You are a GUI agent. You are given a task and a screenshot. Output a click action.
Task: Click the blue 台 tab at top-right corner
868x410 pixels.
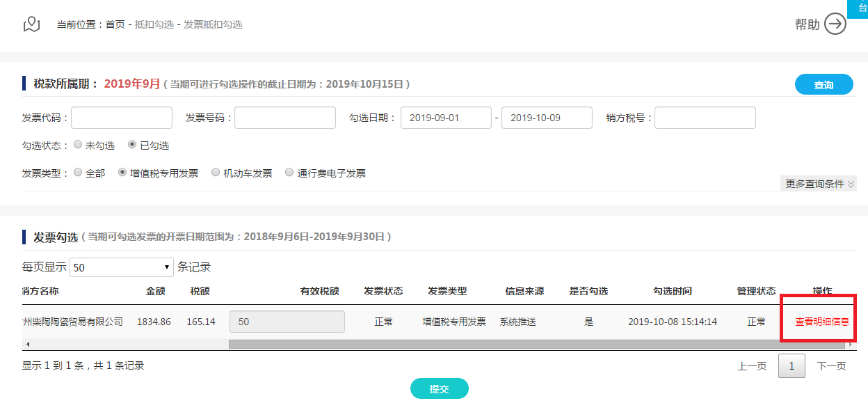[x=858, y=8]
